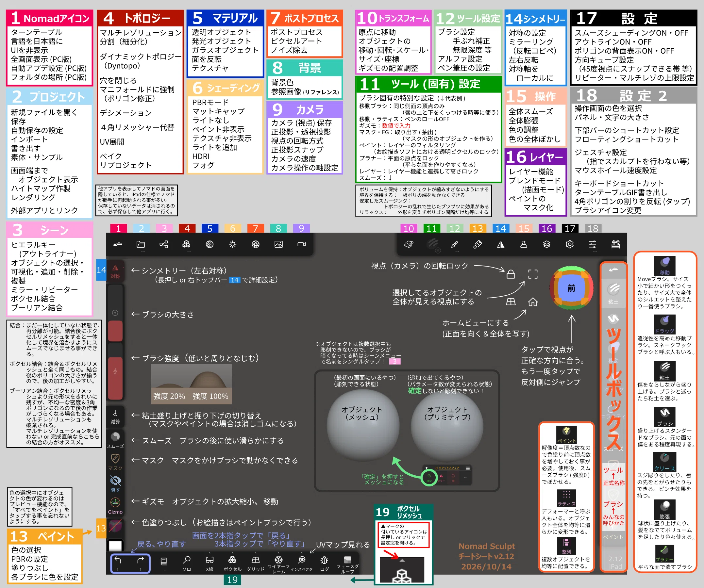Open the Shading sun menu
The width and height of the screenshot is (704, 588).
[233, 244]
